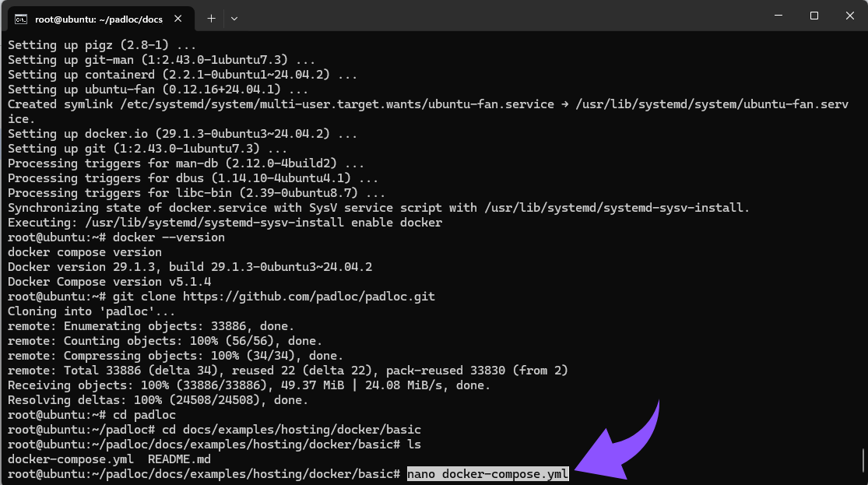This screenshot has height=485, width=868.
Task: Select the root@ubuntu: ~/padloc/docs tab
Action: [x=101, y=19]
